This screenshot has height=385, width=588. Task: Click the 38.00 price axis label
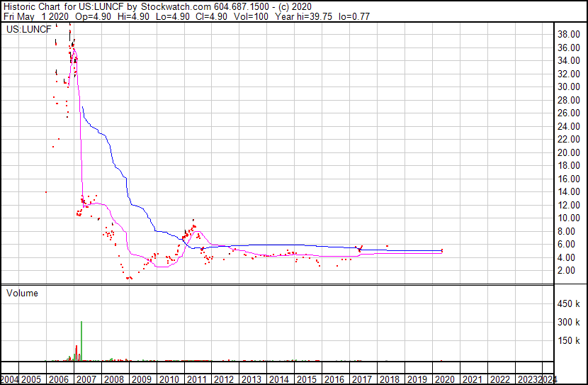pyautogui.click(x=570, y=34)
